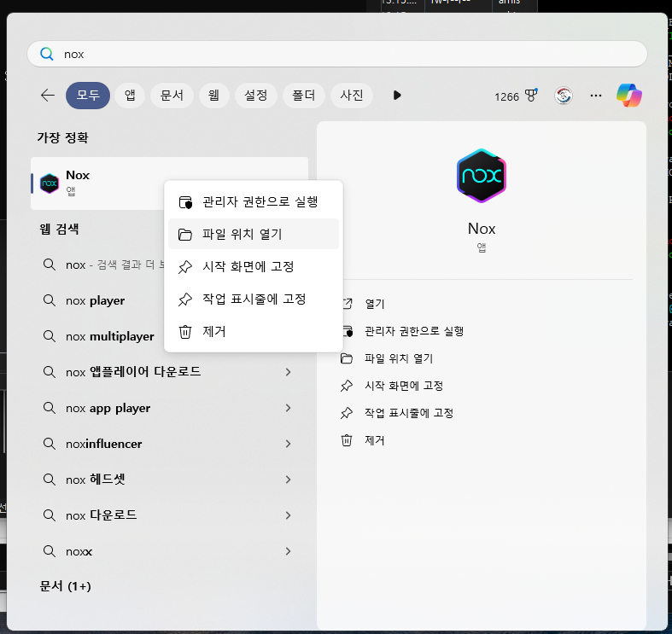
Task: Click pin icon in details pane 작업 표시줄에 고정
Action: 347,413
